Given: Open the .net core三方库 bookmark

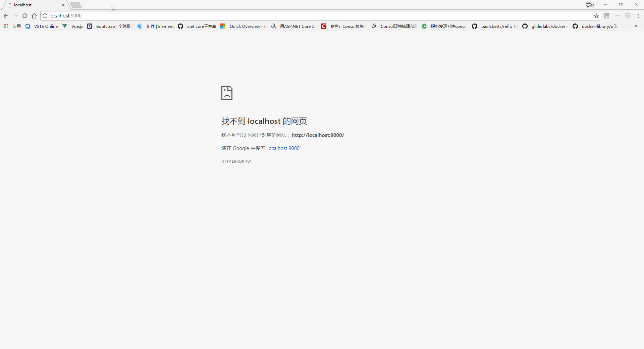Looking at the screenshot, I should (x=197, y=26).
